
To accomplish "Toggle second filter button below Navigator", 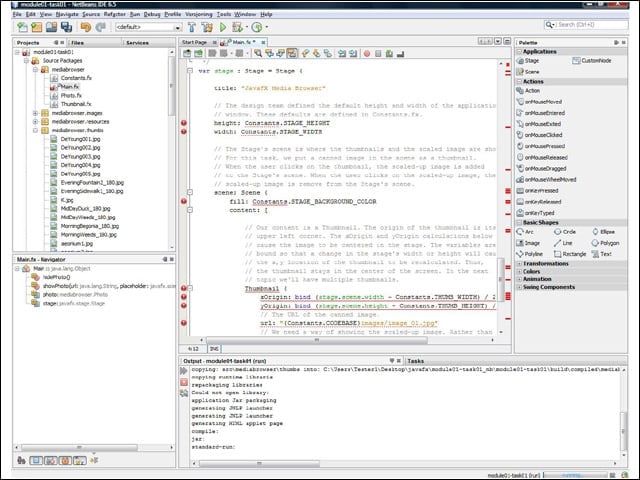I will 36,460.
